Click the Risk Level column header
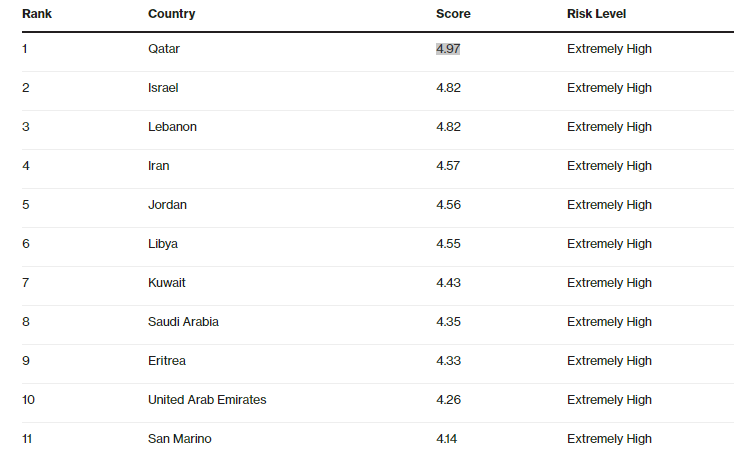Viewport: 734px width, 460px height. pyautogui.click(x=596, y=14)
